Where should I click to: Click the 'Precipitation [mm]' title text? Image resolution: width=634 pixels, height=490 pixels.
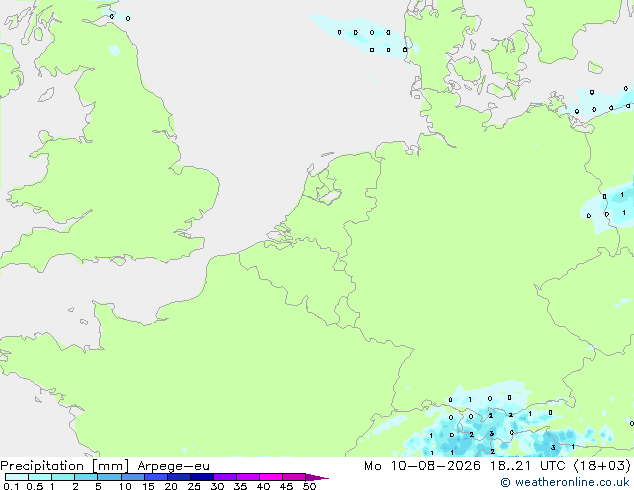[65, 466]
